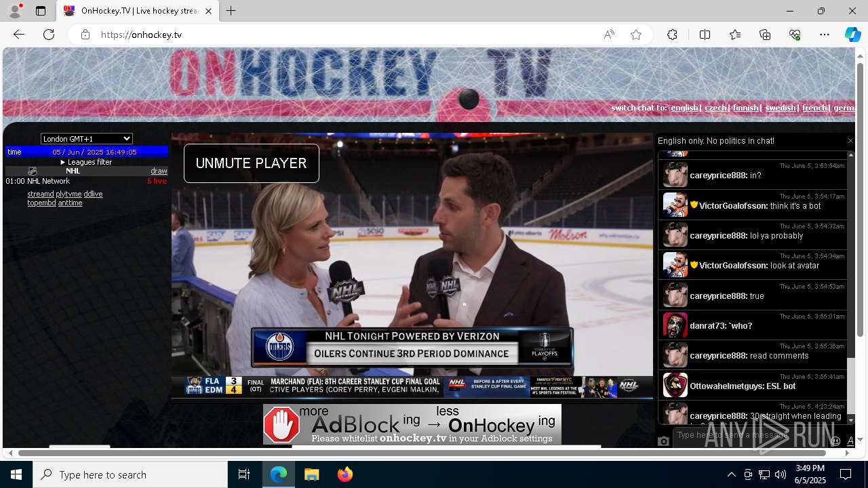Open the anttime stream link
868x488 pixels.
[70, 203]
